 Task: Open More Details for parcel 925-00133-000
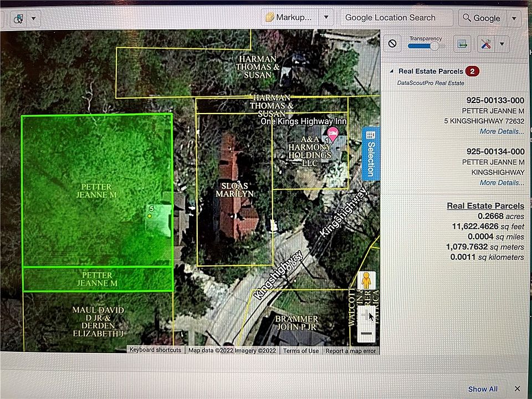tap(502, 131)
